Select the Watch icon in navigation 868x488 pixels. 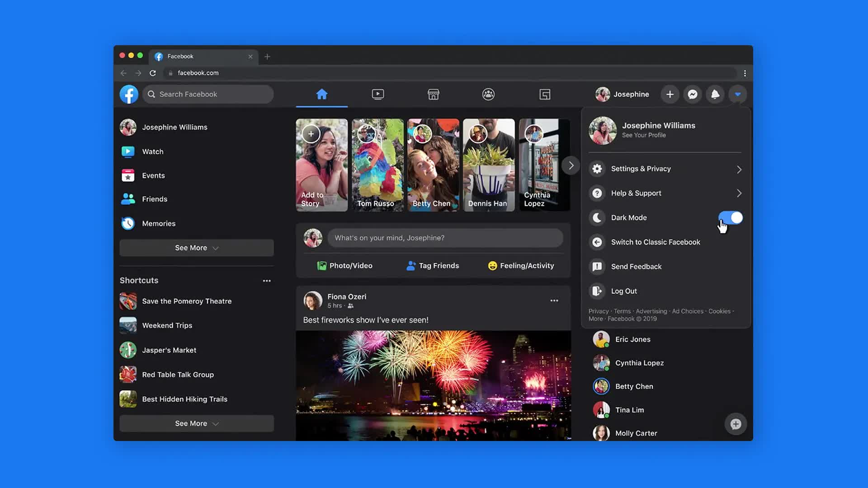point(377,94)
